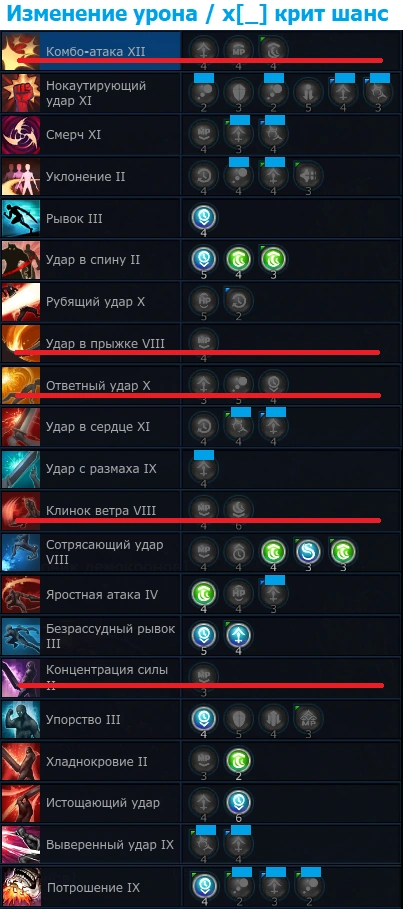Click the Удар в спину II skill icon
Viewport: 403px width, 909px height.
pyautogui.click(x=21, y=260)
